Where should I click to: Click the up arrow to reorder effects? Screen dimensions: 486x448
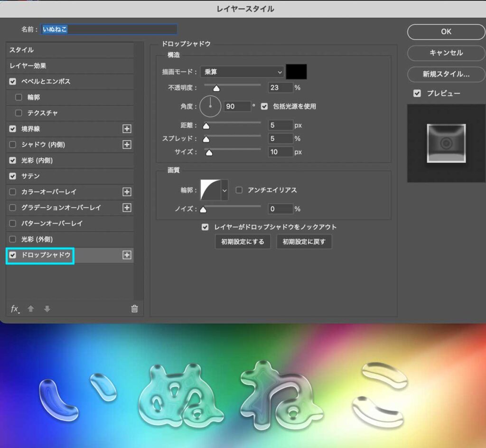[x=31, y=308]
